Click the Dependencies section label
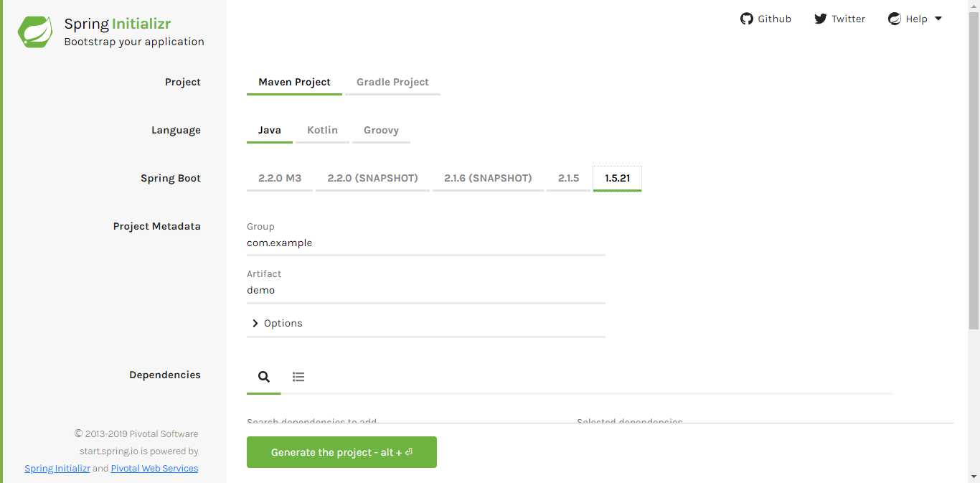The image size is (980, 483). click(165, 375)
